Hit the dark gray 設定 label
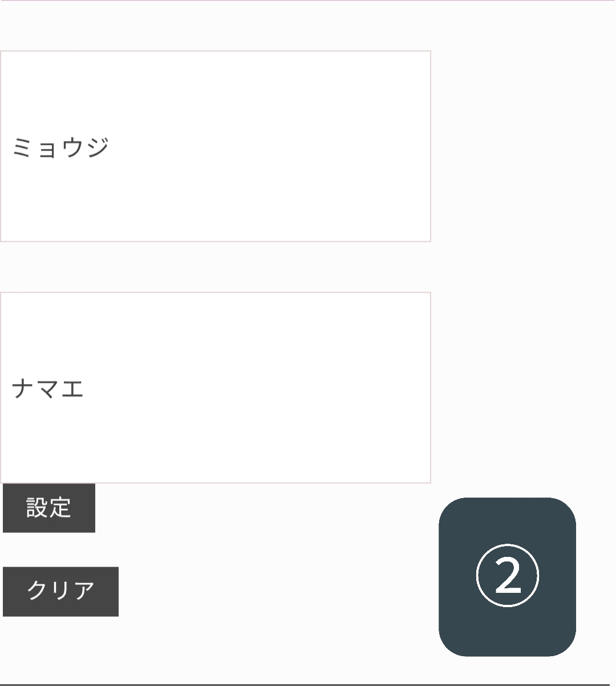Viewport: 616px width, 687px height. 49,507
